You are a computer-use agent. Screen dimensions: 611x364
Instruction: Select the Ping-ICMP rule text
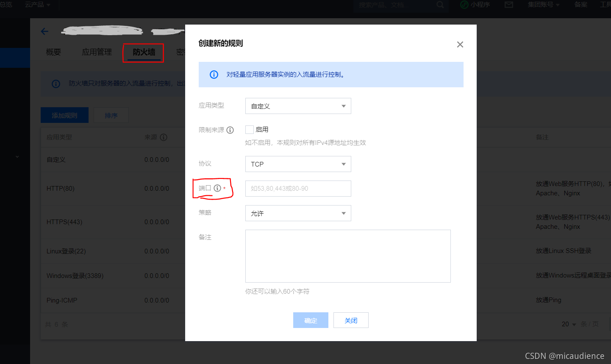62,300
